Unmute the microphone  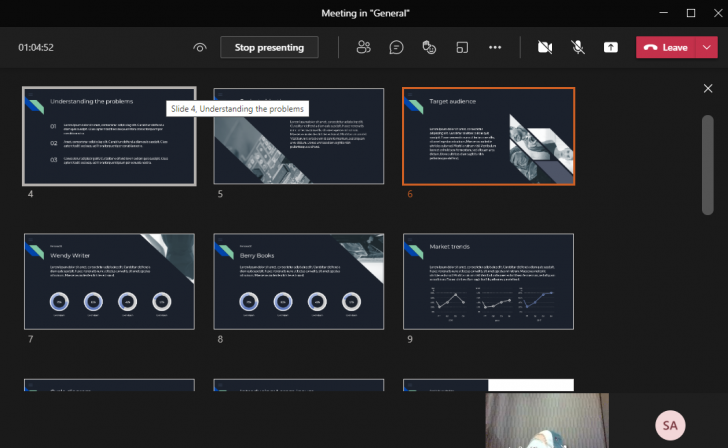click(578, 47)
